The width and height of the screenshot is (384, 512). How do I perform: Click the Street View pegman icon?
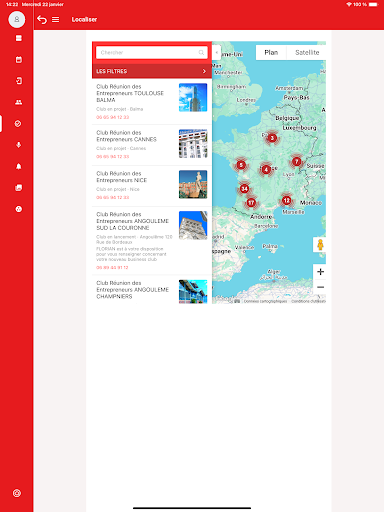coord(320,245)
